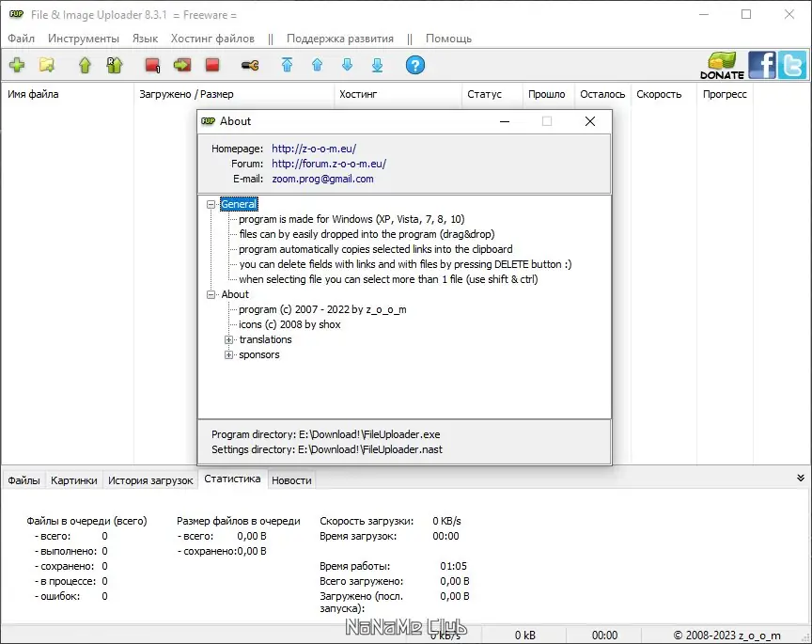Open the Помощь menu
The height and width of the screenshot is (644, 812).
click(448, 39)
